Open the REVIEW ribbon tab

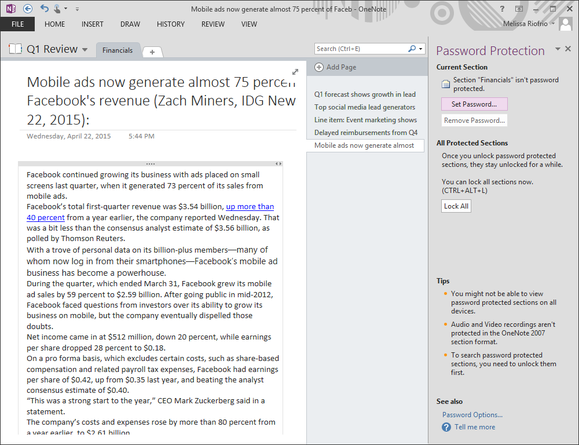tap(213, 24)
